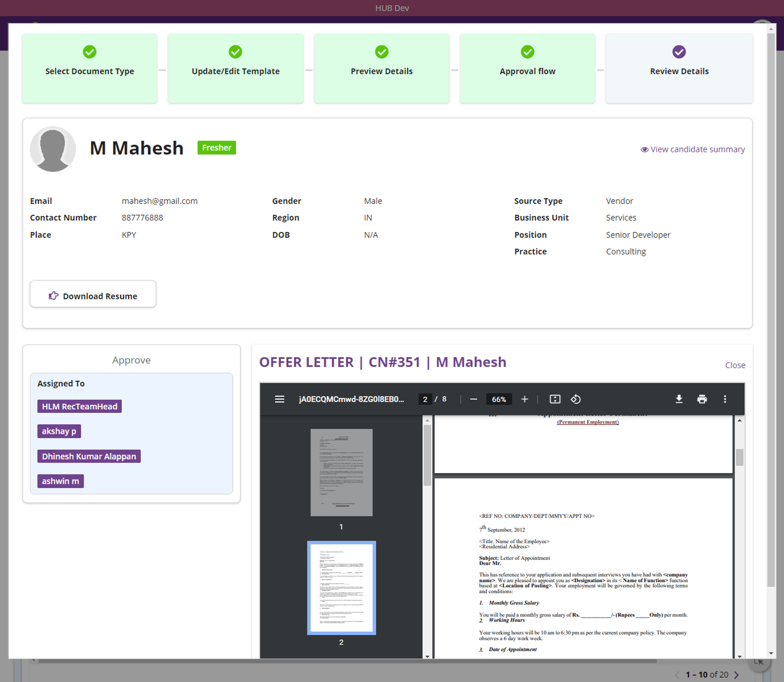Click the email mahesh@gmail.com
Viewport: 784px width, 682px height.
click(159, 201)
